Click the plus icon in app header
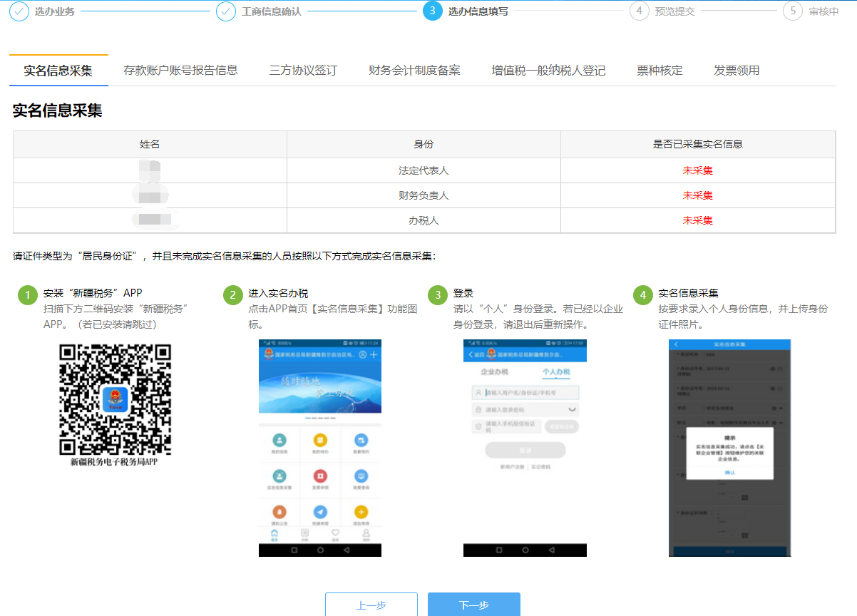Image resolution: width=857 pixels, height=616 pixels. coord(374,354)
